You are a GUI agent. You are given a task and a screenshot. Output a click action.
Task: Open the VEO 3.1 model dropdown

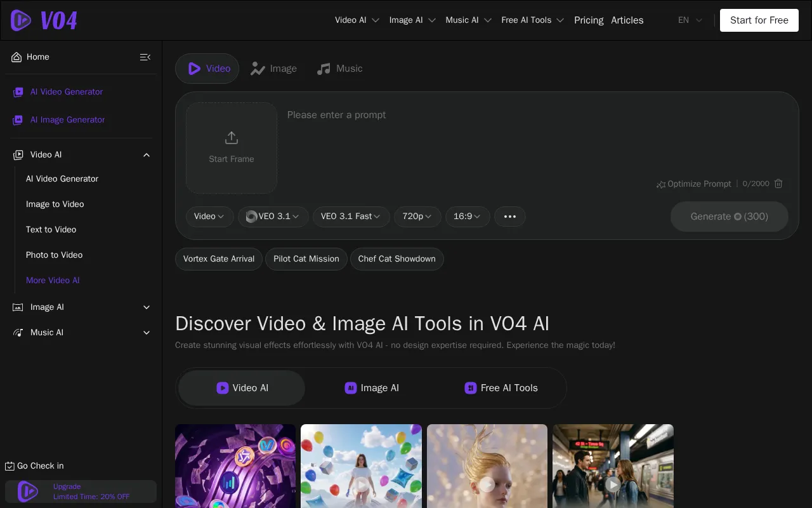[273, 217]
